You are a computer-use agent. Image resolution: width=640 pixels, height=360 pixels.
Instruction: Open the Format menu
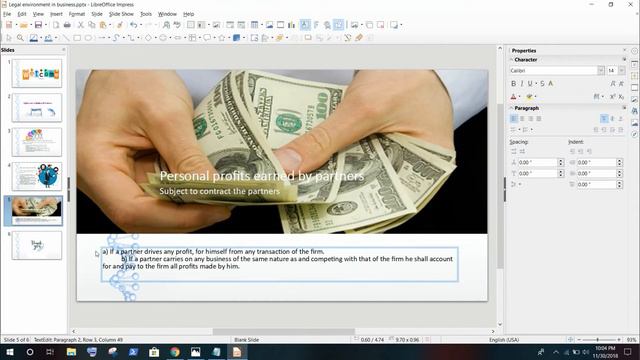[x=77, y=14]
